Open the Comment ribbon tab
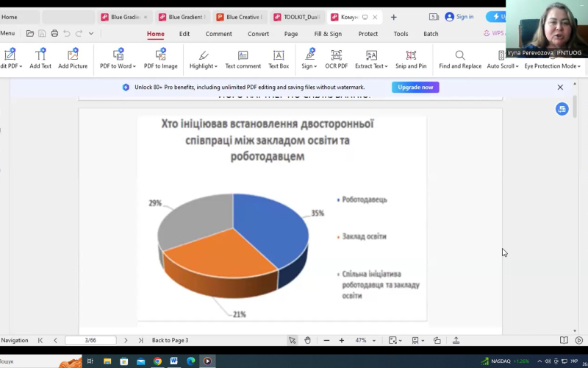Screen dimensions: 588x368 click(x=218, y=34)
